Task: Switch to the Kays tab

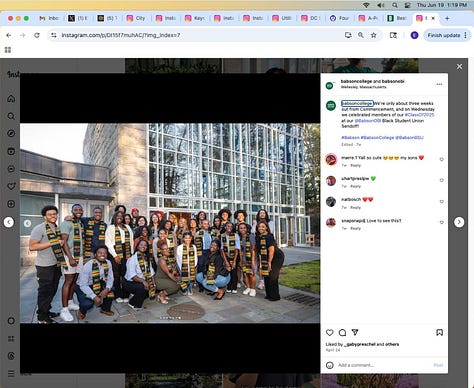Action: click(195, 18)
